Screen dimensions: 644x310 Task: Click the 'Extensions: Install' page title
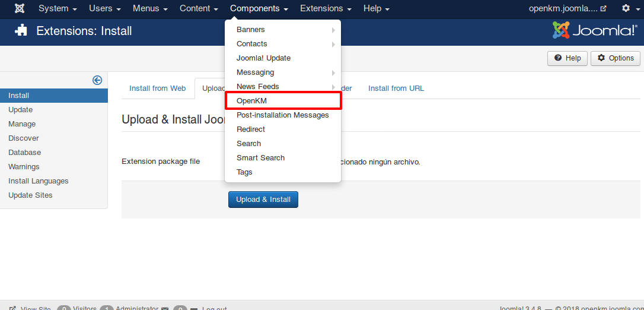84,31
